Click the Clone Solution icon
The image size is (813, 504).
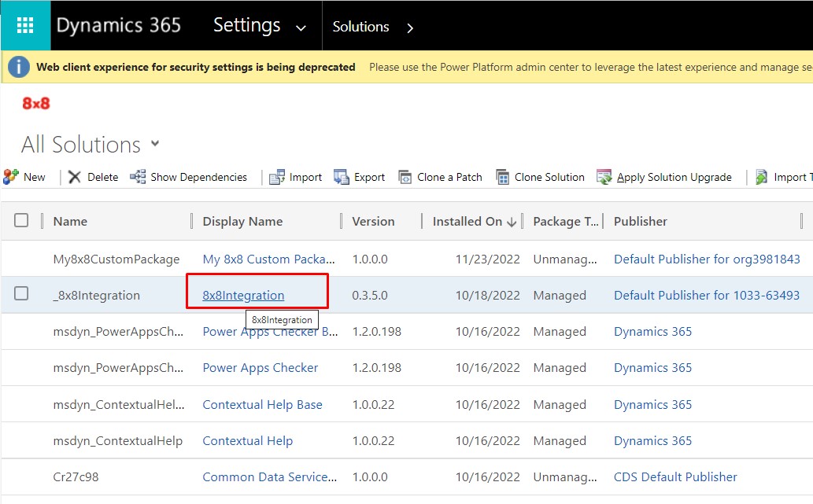pyautogui.click(x=502, y=177)
